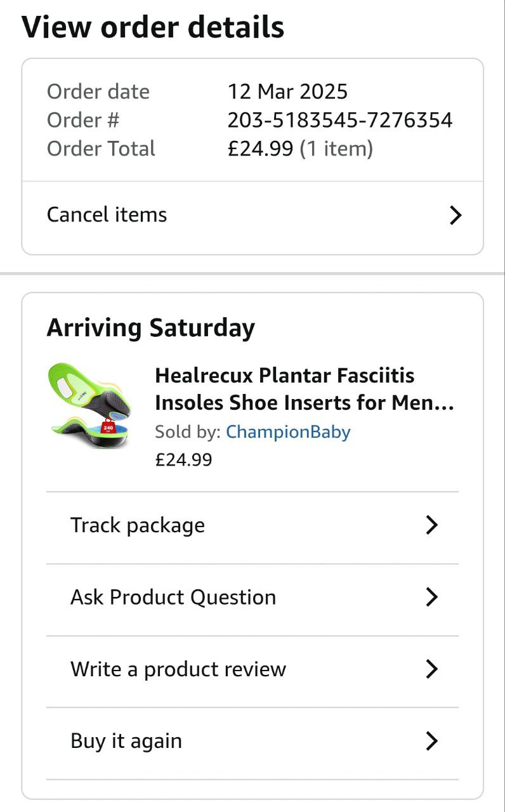
Task: Tap the Arriving Saturday heading
Action: click(x=151, y=328)
